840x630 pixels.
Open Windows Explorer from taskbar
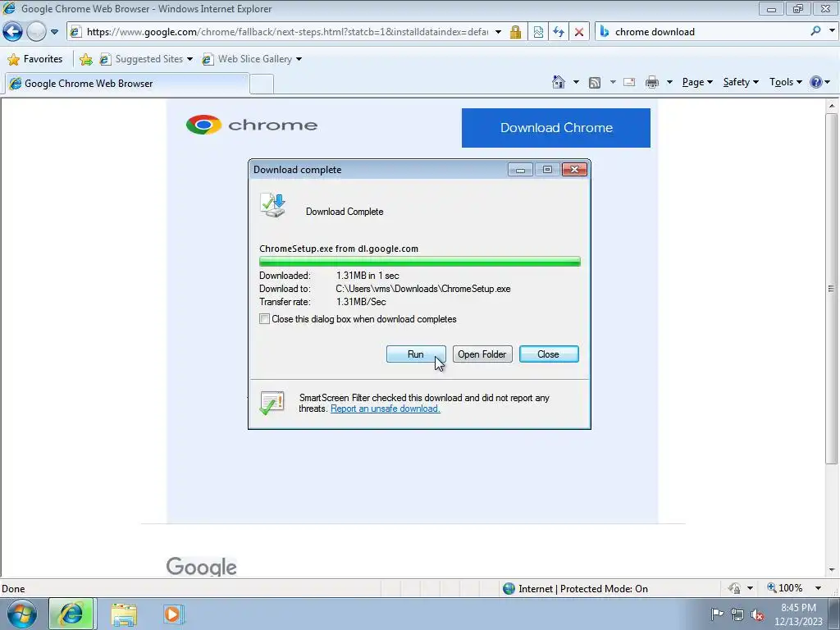pyautogui.click(x=124, y=614)
